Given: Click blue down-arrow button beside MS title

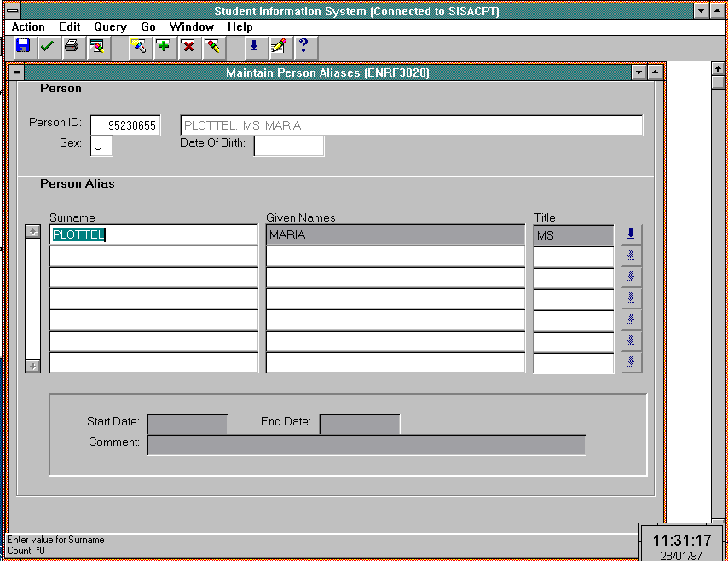Looking at the screenshot, I should [x=631, y=234].
